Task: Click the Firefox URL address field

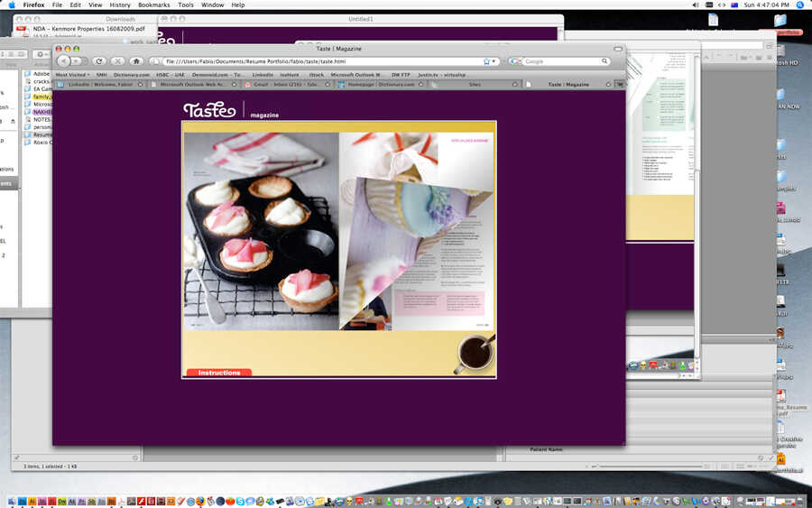Action: pos(321,61)
